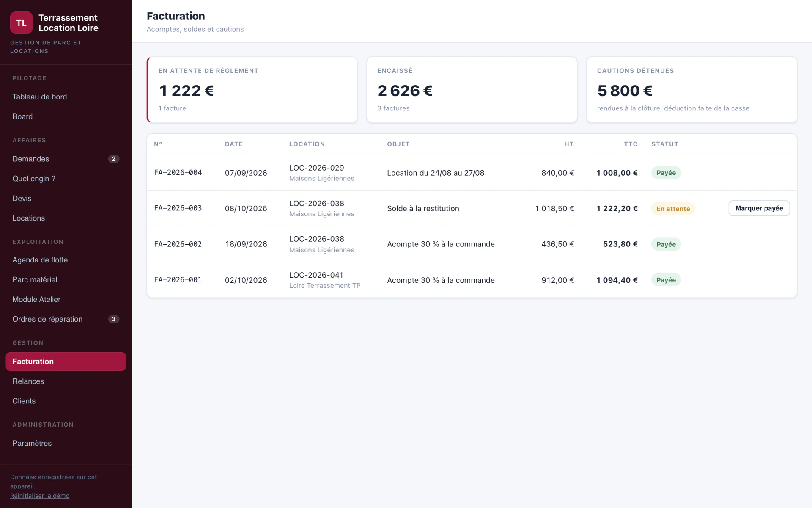Click the En attente status badge
The width and height of the screenshot is (812, 508).
[x=673, y=209]
